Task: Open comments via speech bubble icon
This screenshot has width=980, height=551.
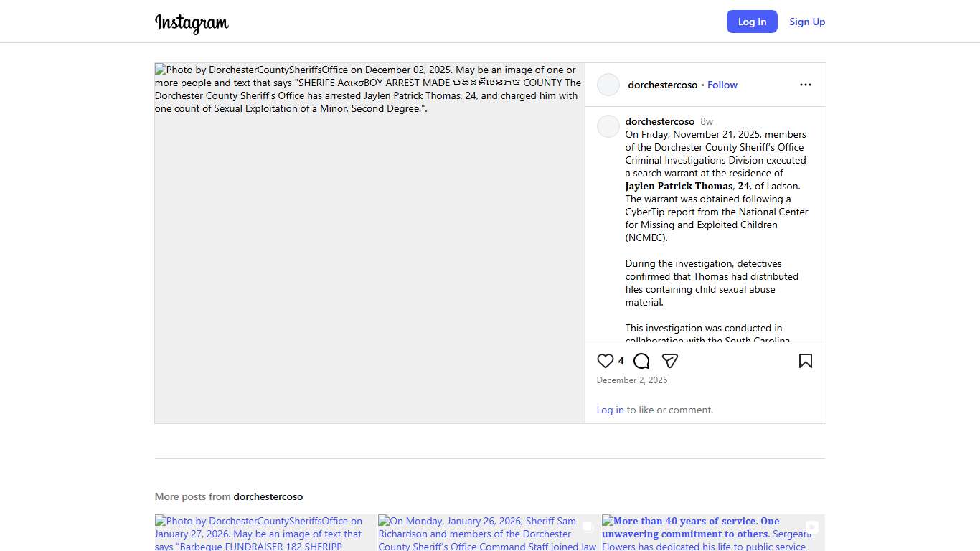Action: (x=641, y=361)
